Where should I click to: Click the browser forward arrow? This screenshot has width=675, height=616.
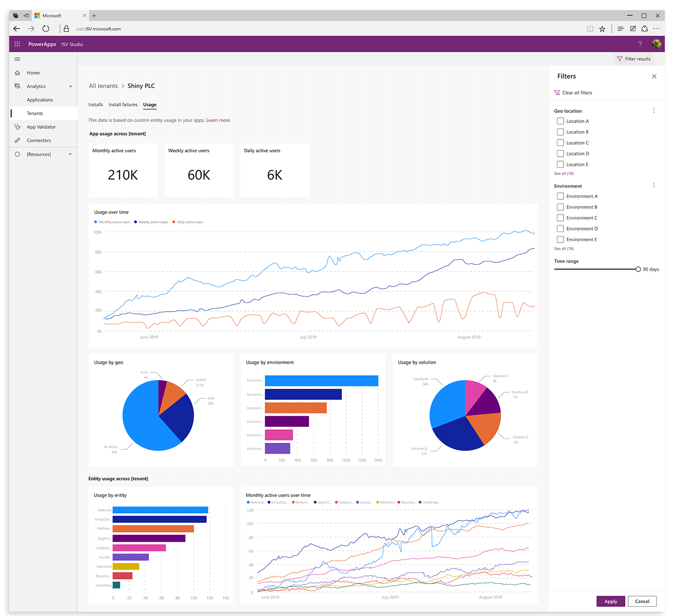(31, 29)
